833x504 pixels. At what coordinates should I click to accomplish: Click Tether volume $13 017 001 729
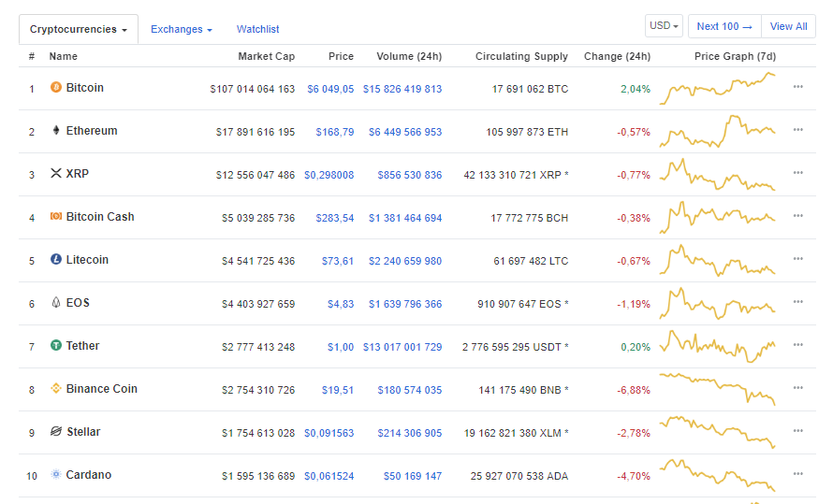click(x=402, y=347)
